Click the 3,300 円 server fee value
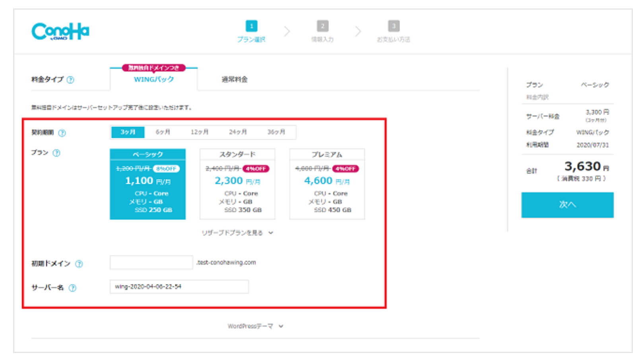Viewport: 644px width, 361px height. [597, 112]
